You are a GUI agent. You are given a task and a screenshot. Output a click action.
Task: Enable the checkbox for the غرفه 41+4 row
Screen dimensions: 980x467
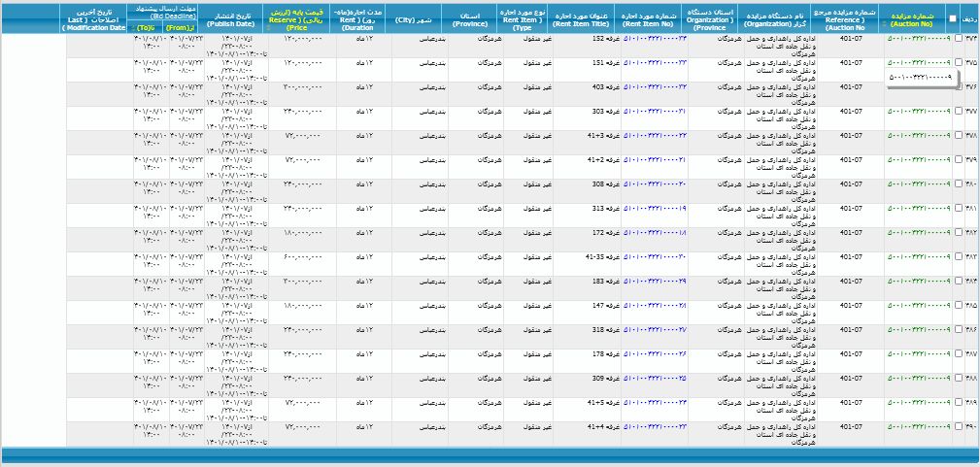tap(959, 427)
